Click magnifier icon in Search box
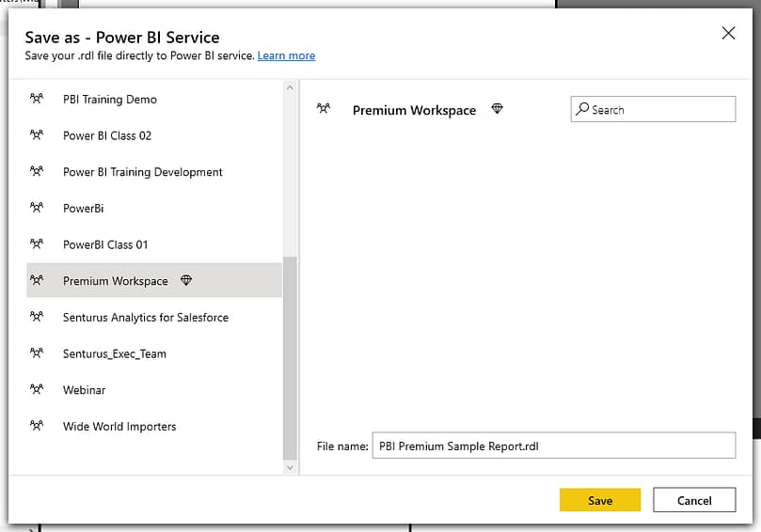The height and width of the screenshot is (532, 761). point(582,109)
